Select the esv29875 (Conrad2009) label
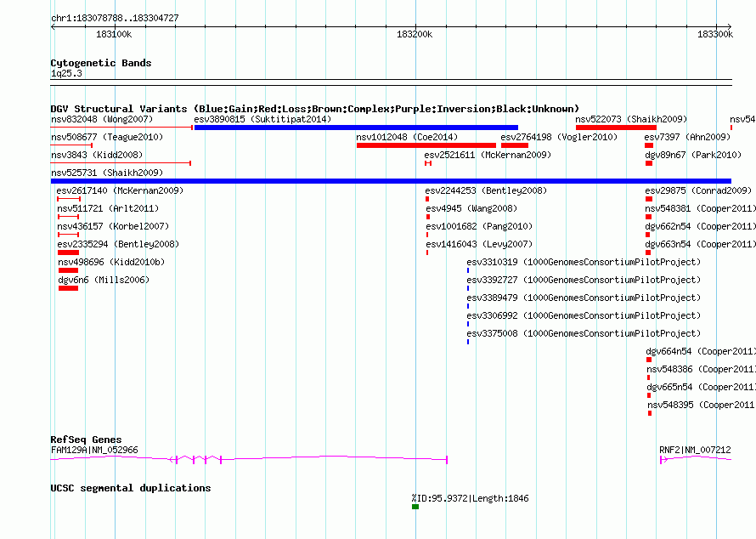This screenshot has height=539, width=756. pos(698,190)
